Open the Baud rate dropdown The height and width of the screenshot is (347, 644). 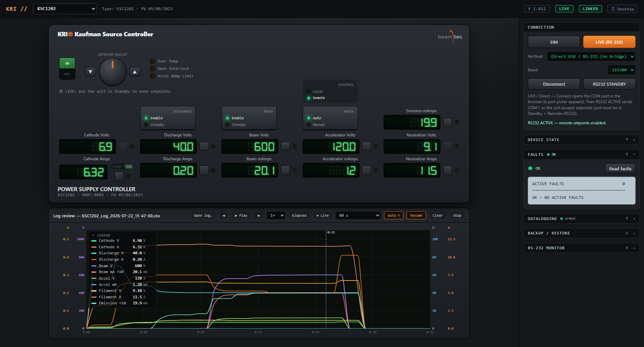click(621, 70)
